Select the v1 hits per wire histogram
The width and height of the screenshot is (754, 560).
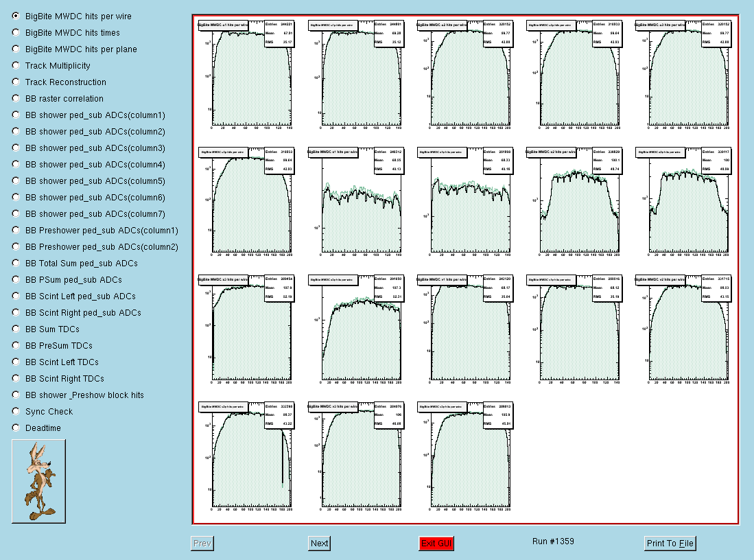click(x=464, y=329)
